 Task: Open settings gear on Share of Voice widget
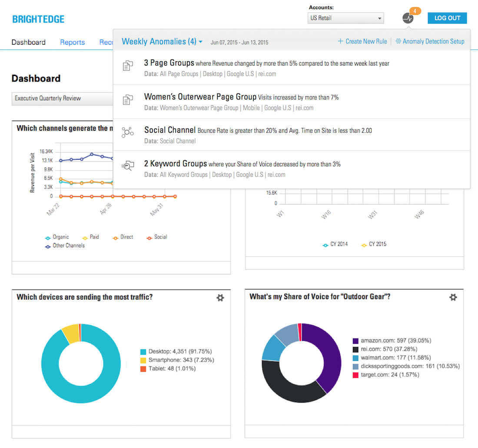click(x=453, y=297)
